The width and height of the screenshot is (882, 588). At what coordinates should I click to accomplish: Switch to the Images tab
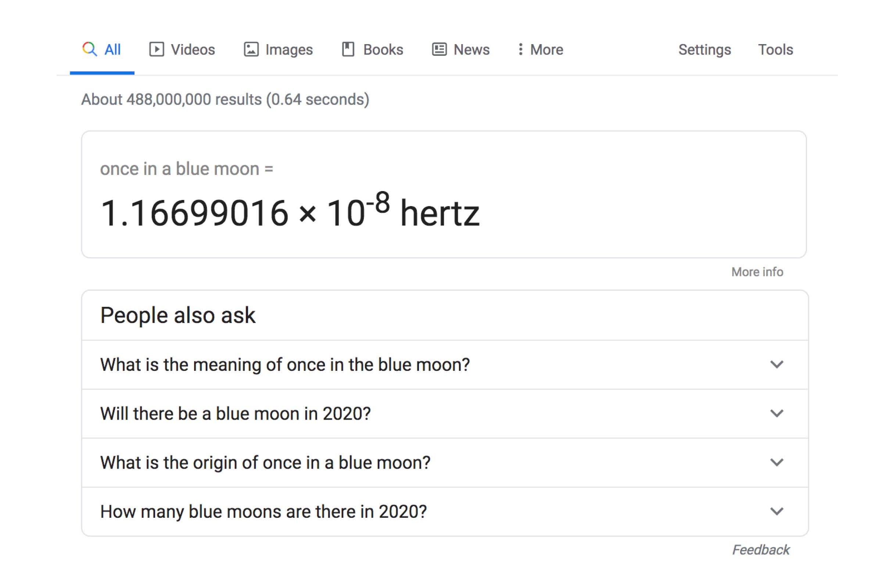289,49
